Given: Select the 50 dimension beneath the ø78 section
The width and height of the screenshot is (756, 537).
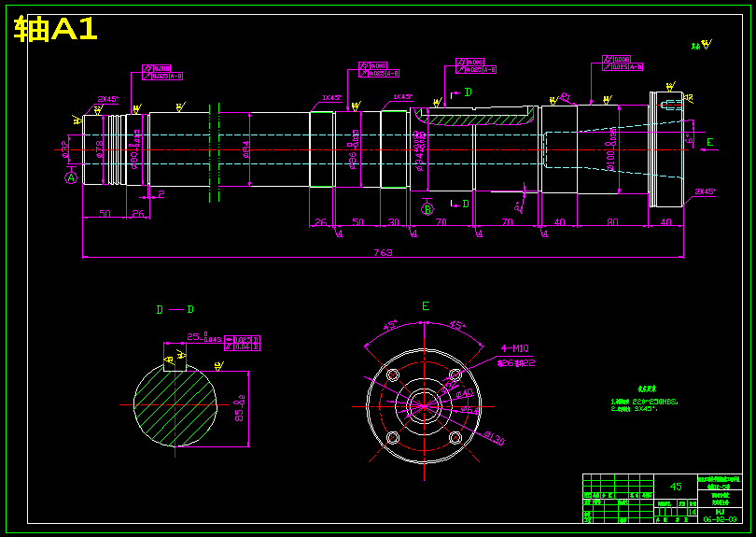Looking at the screenshot, I should click(105, 213).
